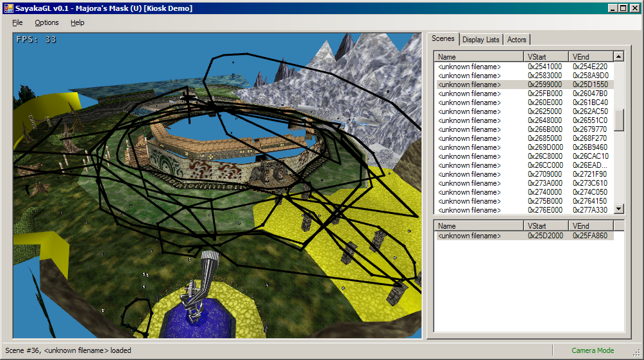The width and height of the screenshot is (644, 360).
Task: Select room entry with VStart 0x25D2000
Action: coord(525,236)
